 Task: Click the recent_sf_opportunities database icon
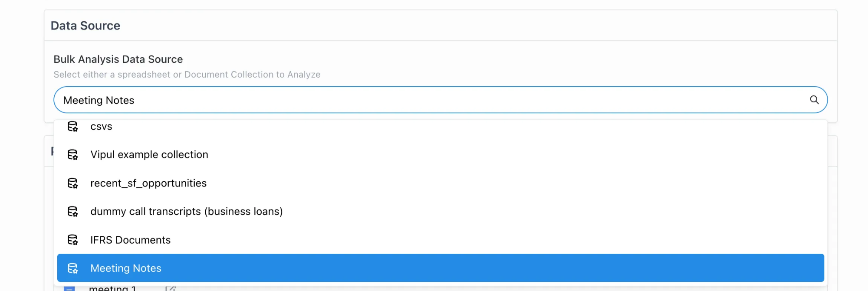click(72, 183)
